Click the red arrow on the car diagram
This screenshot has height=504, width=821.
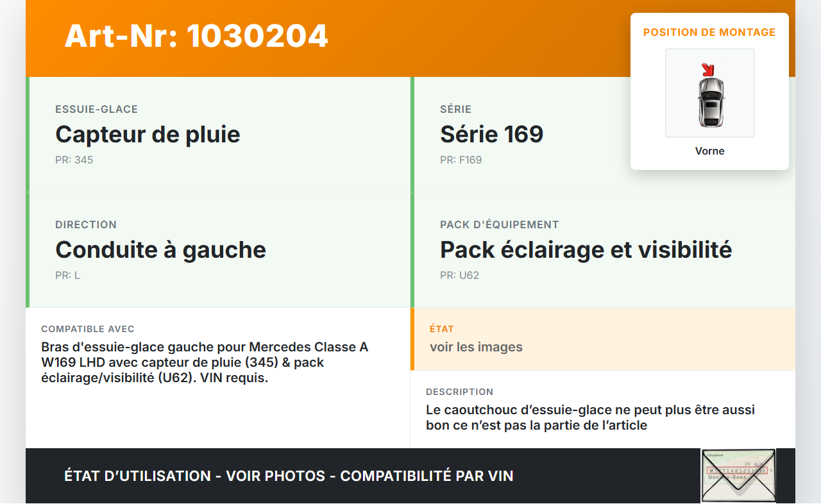click(x=707, y=69)
